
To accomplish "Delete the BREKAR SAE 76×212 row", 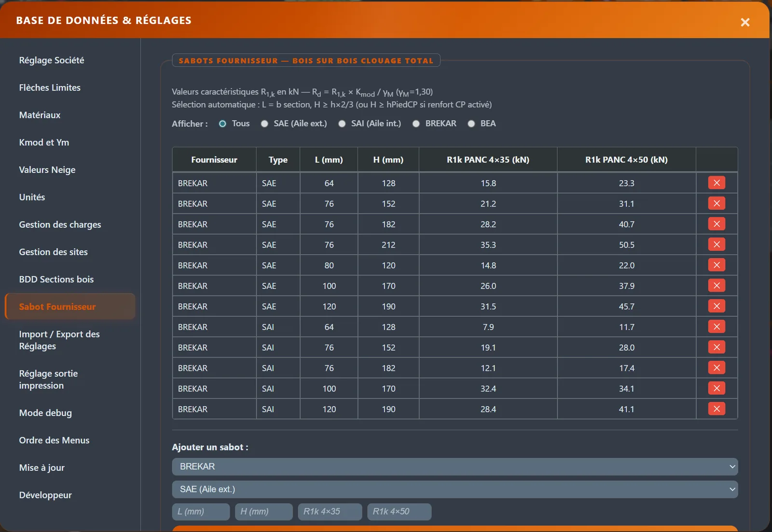I will click(717, 245).
